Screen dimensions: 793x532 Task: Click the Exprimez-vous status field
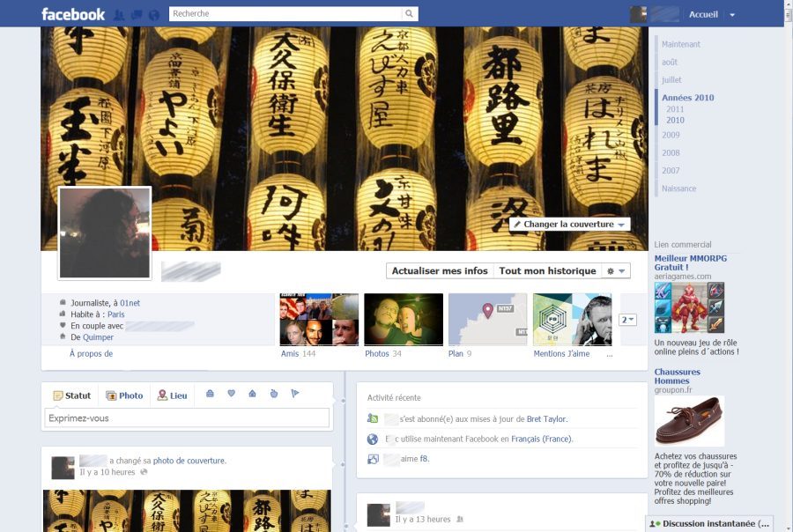tap(187, 418)
